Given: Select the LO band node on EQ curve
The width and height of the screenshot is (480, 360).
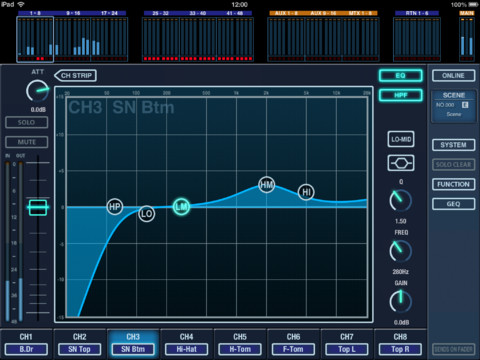Looking at the screenshot, I should pos(146,214).
